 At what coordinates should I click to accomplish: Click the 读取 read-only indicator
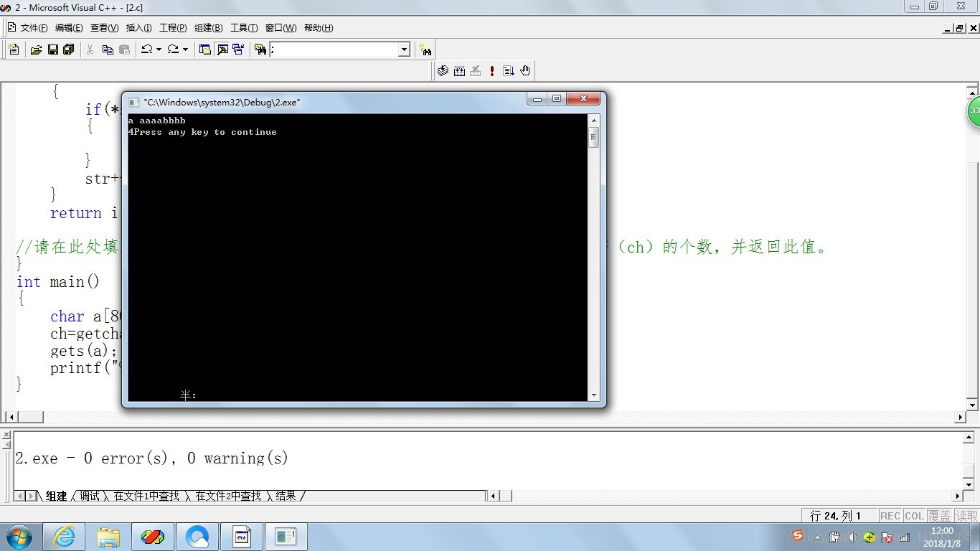tap(966, 516)
